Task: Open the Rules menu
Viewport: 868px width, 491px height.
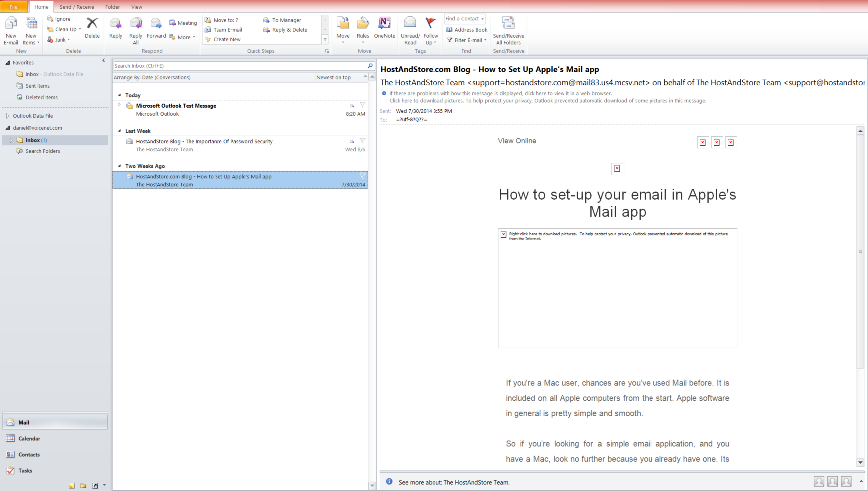Action: 363,30
